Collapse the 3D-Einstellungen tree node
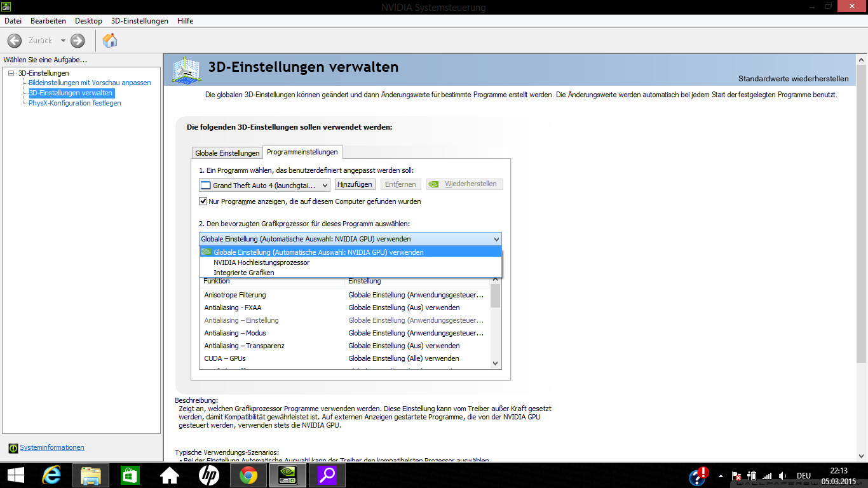The width and height of the screenshot is (868, 488). (x=11, y=73)
